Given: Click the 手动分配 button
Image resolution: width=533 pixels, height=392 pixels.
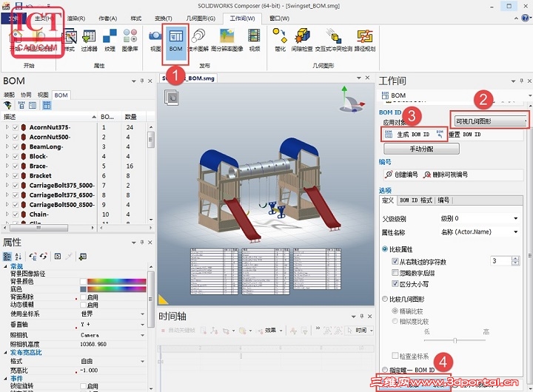Looking at the screenshot, I should [x=421, y=149].
